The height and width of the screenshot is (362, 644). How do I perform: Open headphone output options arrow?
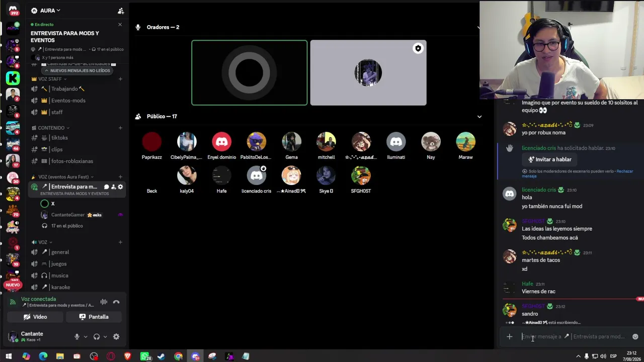(x=105, y=337)
